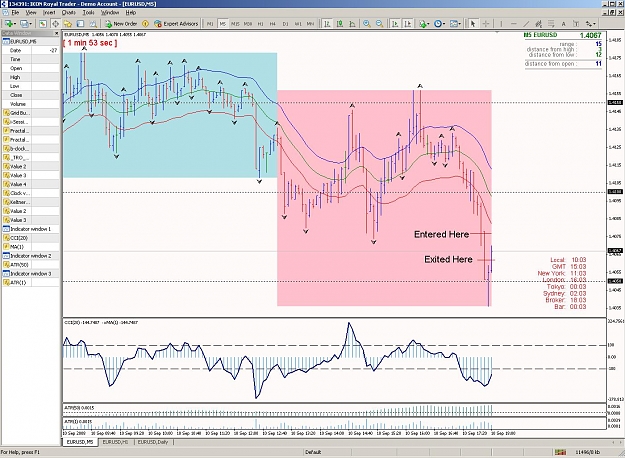Viewport: 625px width, 458px height.
Task: Switch chart to Bar Chart style
Action: (x=327, y=24)
